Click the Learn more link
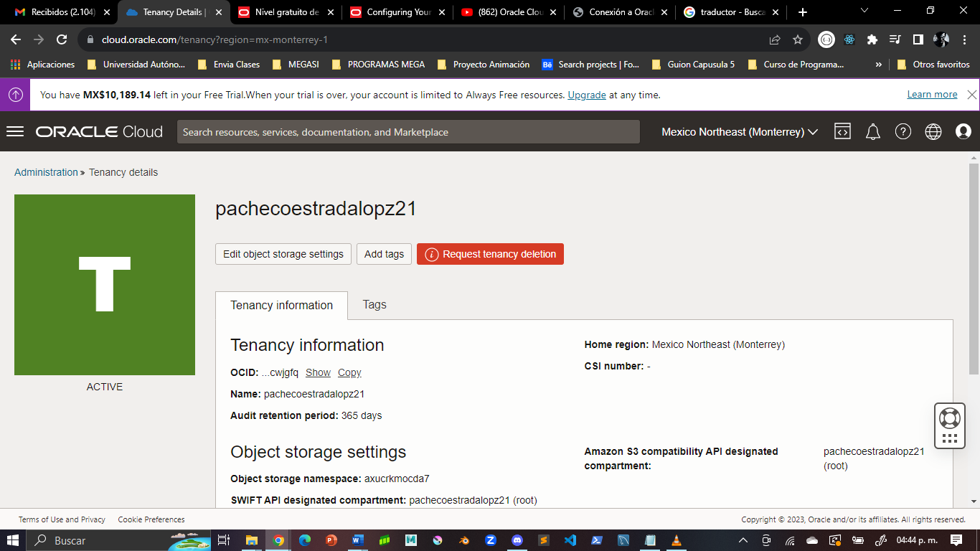The image size is (980, 551). click(x=932, y=95)
